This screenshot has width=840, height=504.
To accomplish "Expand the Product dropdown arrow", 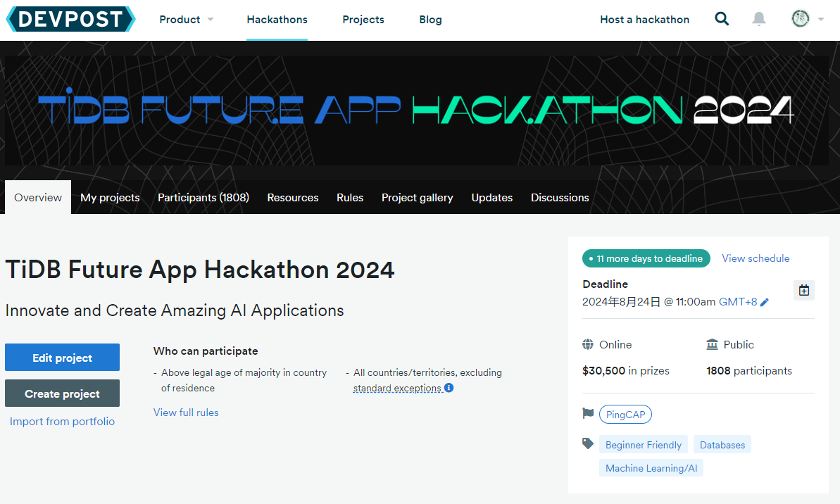I will (211, 19).
